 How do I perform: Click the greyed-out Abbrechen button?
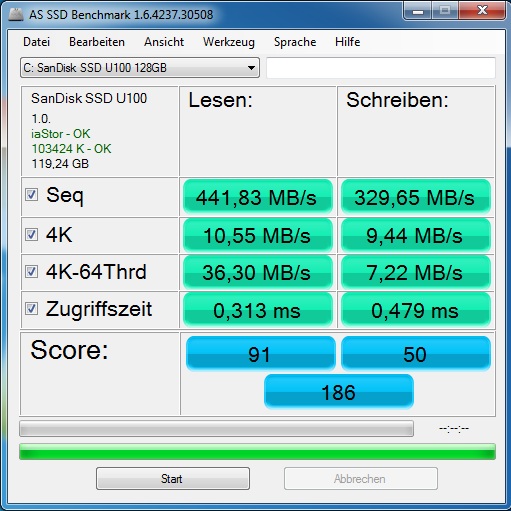point(361,479)
